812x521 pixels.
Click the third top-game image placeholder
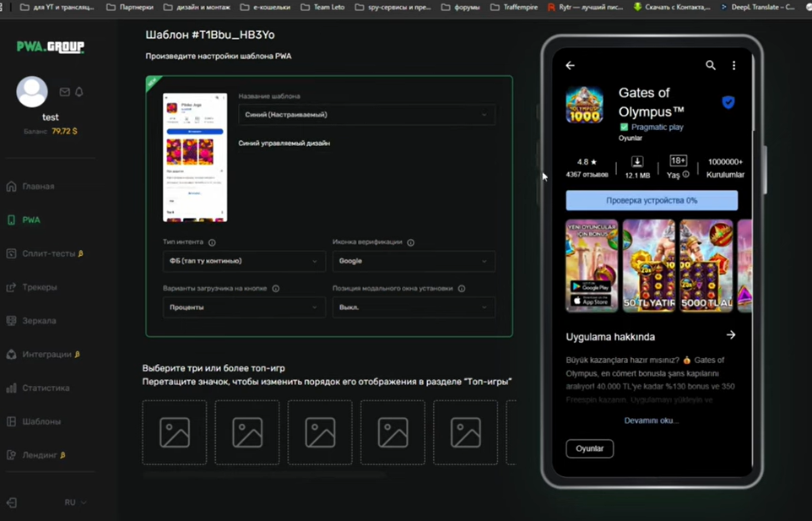320,432
